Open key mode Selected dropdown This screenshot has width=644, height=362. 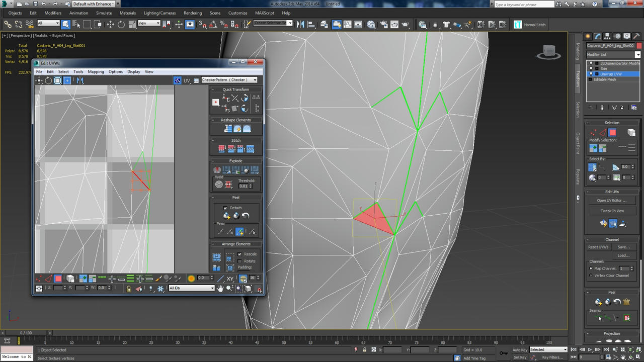[548, 349]
